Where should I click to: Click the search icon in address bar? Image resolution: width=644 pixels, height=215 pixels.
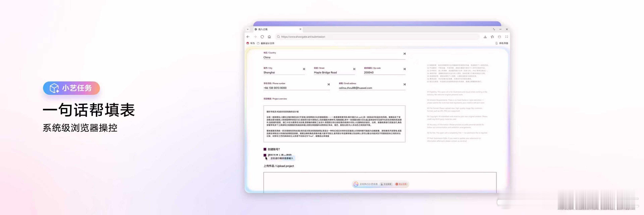coord(278,37)
